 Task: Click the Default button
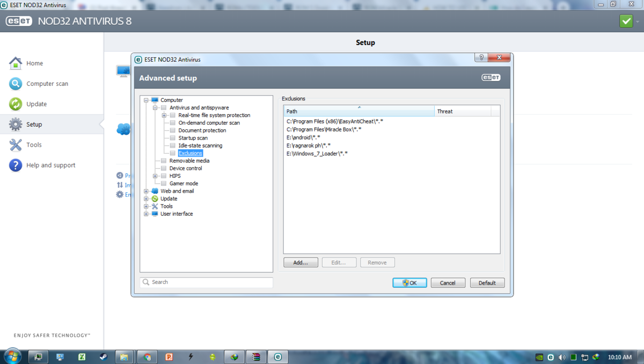coord(487,283)
